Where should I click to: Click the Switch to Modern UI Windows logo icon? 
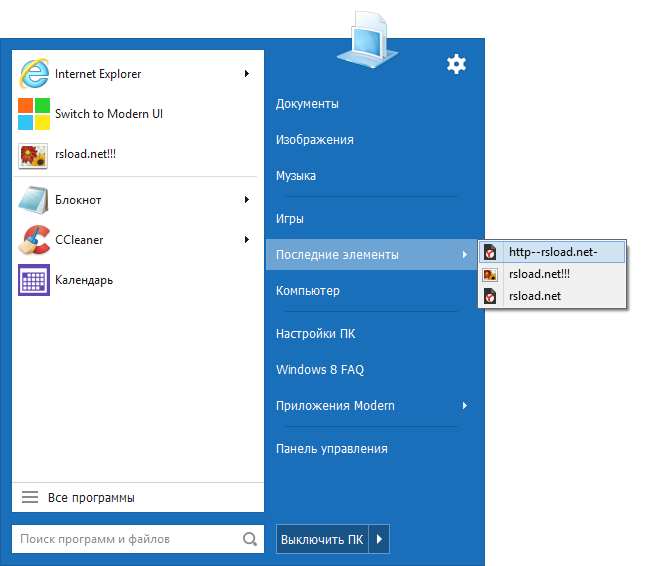point(34,114)
